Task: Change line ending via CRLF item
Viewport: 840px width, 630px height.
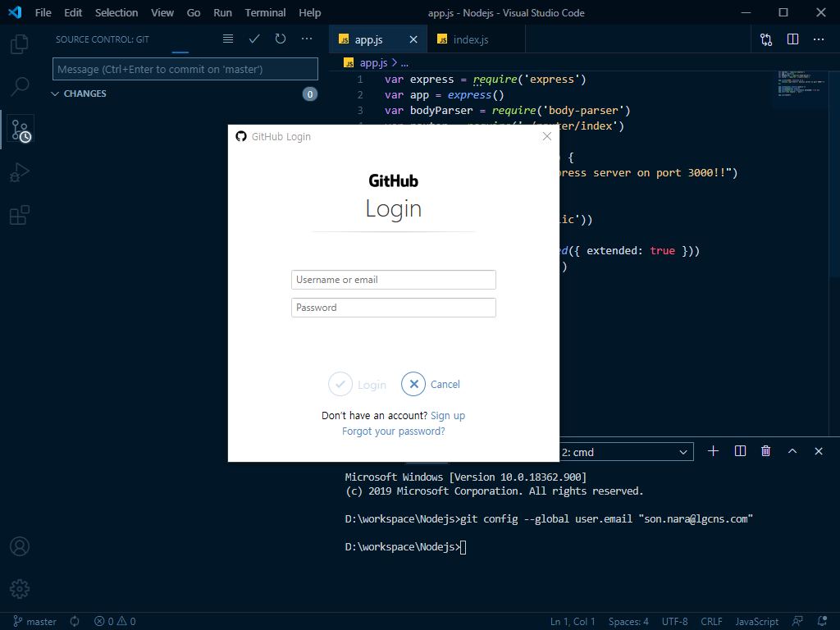Action: coord(711,622)
